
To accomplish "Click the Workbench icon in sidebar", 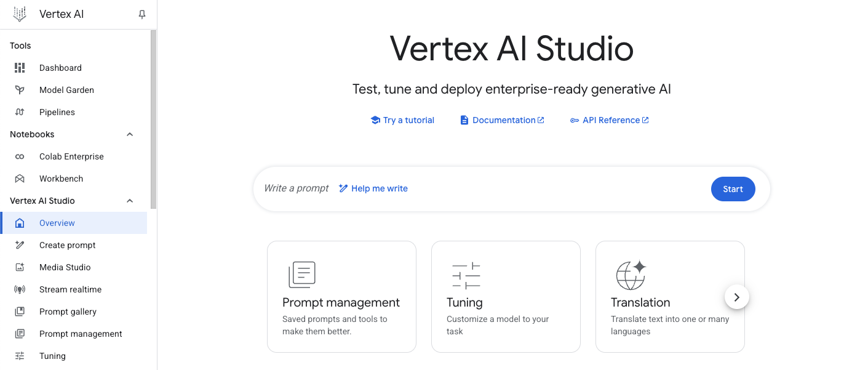I will click(x=20, y=179).
